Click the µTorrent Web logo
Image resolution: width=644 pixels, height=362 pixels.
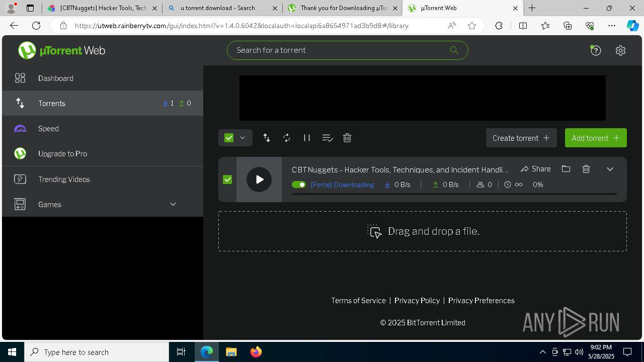(x=61, y=50)
